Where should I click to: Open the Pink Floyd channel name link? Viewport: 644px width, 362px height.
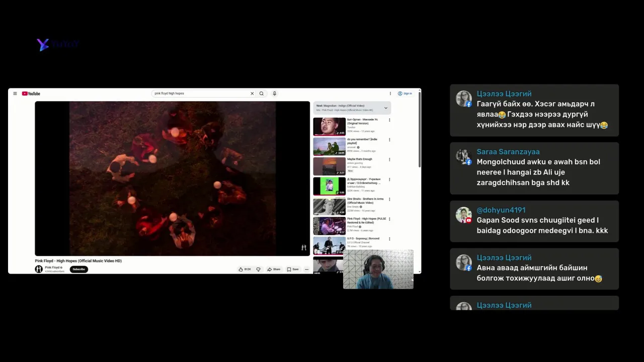(x=53, y=267)
